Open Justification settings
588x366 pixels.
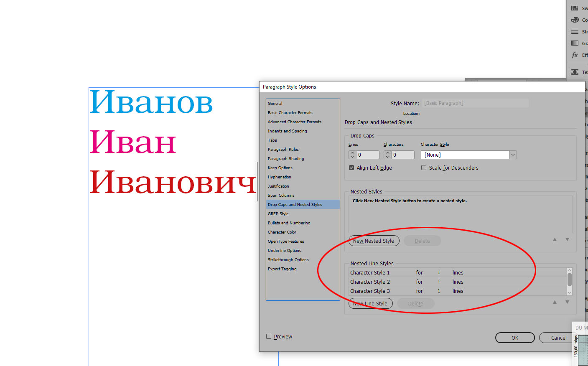pyautogui.click(x=303, y=186)
